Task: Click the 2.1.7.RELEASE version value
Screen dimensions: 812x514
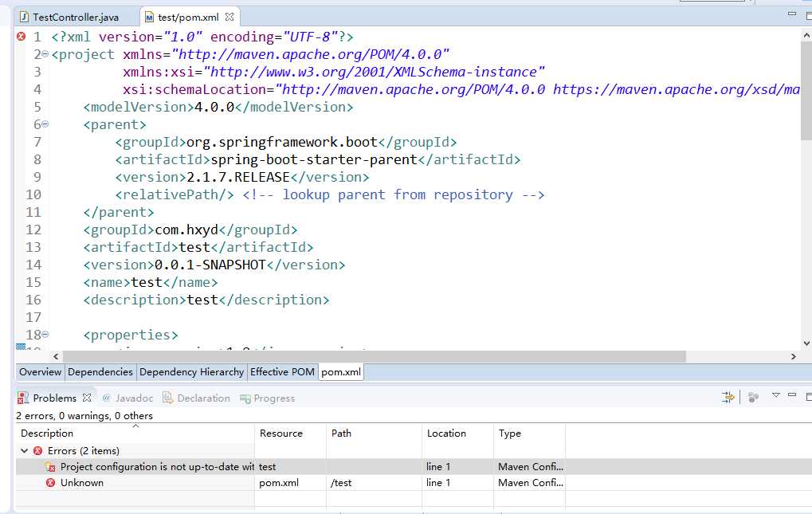Action: pyautogui.click(x=238, y=177)
